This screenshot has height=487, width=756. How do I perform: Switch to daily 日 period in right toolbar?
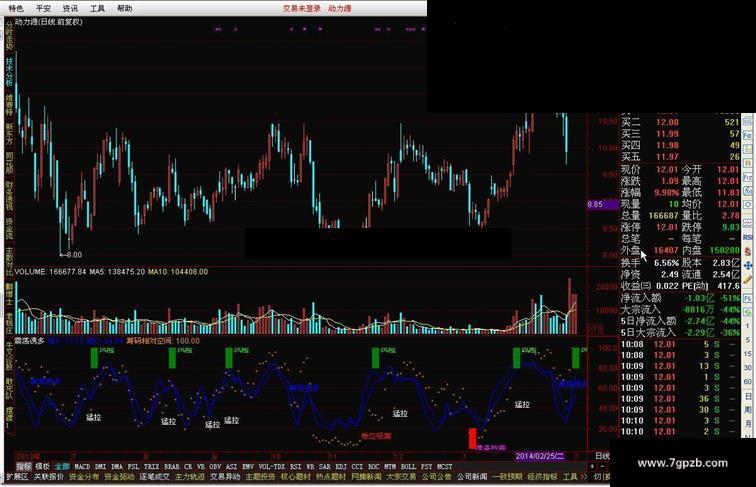pyautogui.click(x=748, y=396)
